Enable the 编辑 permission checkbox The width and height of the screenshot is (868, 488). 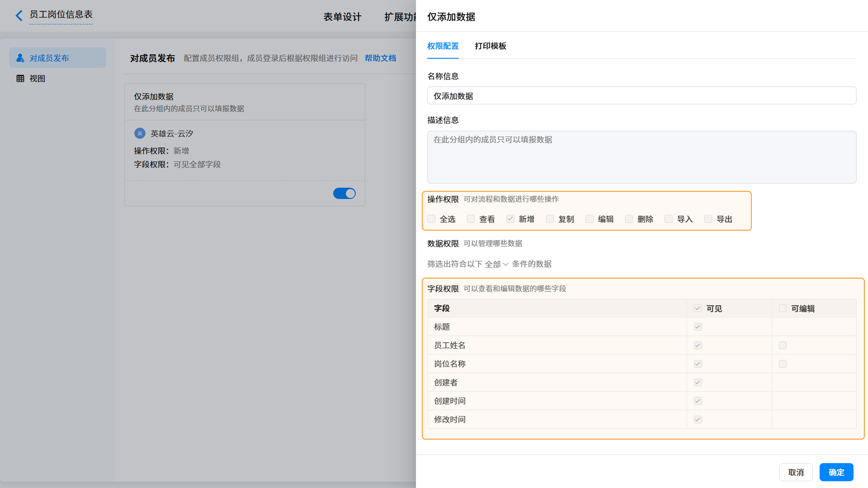(589, 219)
